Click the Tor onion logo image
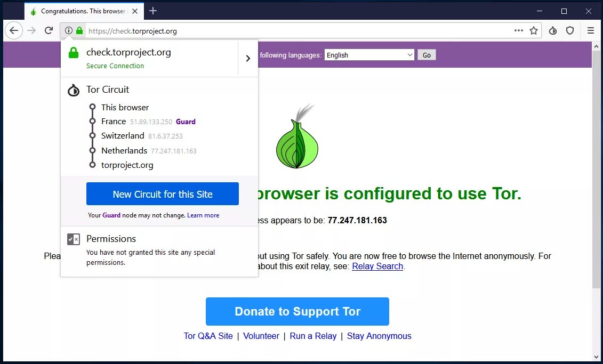Screen dimensions: 603x364 (x=298, y=136)
